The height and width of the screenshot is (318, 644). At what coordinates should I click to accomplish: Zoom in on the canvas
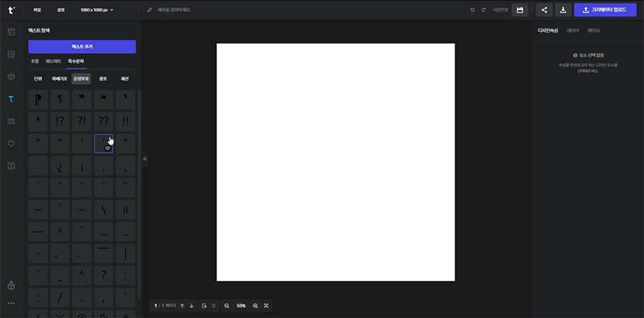coord(255,306)
